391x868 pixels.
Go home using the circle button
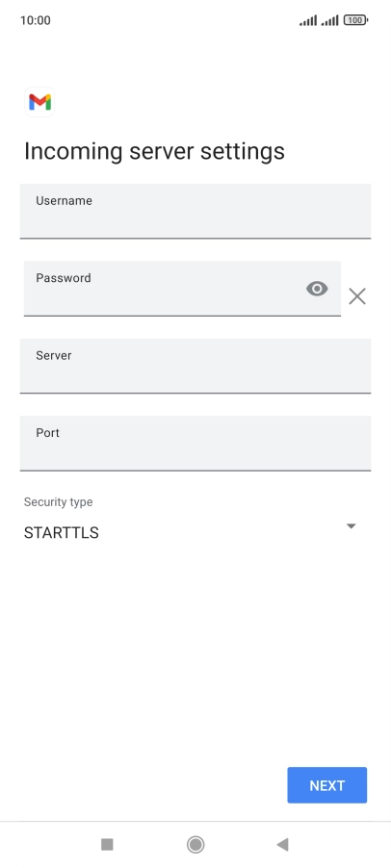click(195, 844)
